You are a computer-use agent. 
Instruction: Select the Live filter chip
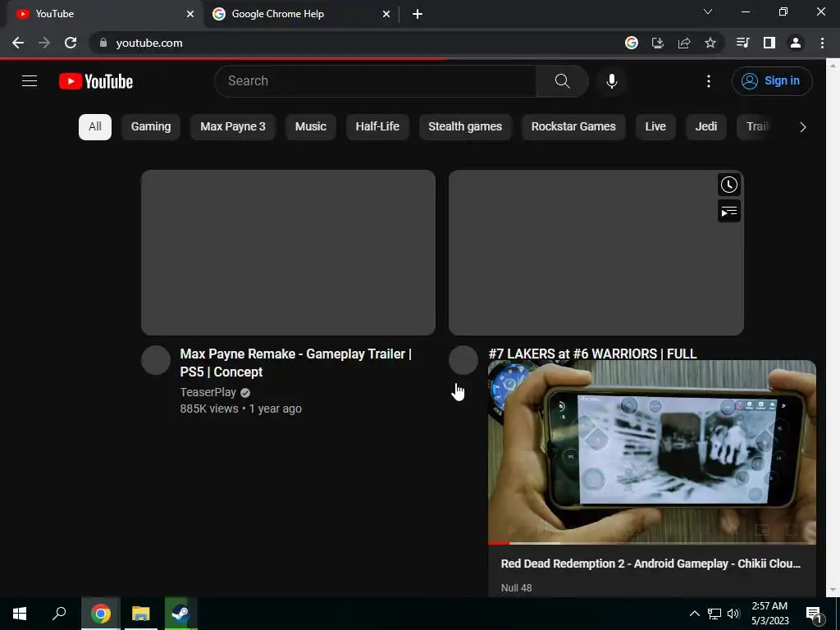coord(655,127)
